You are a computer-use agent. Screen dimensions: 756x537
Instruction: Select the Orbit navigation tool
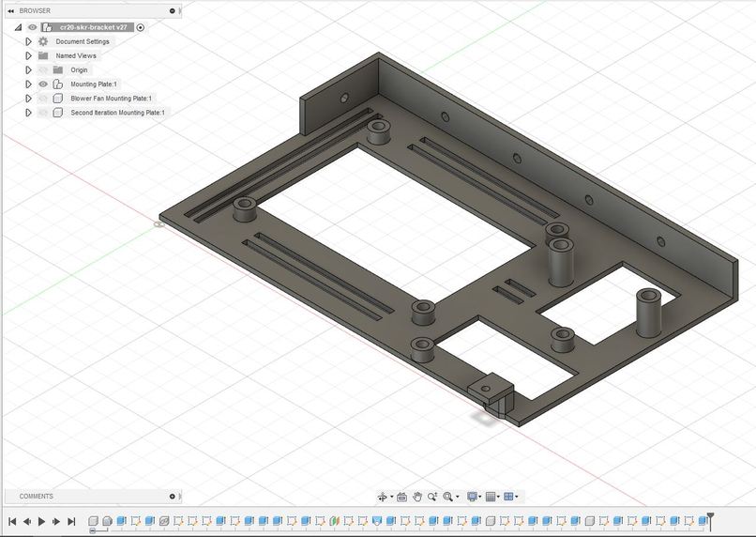click(383, 497)
